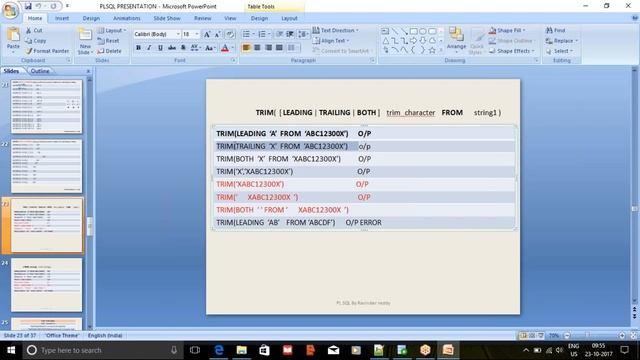The width and height of the screenshot is (640, 360).
Task: Click the Office button logo
Action: pyautogui.click(x=10, y=10)
